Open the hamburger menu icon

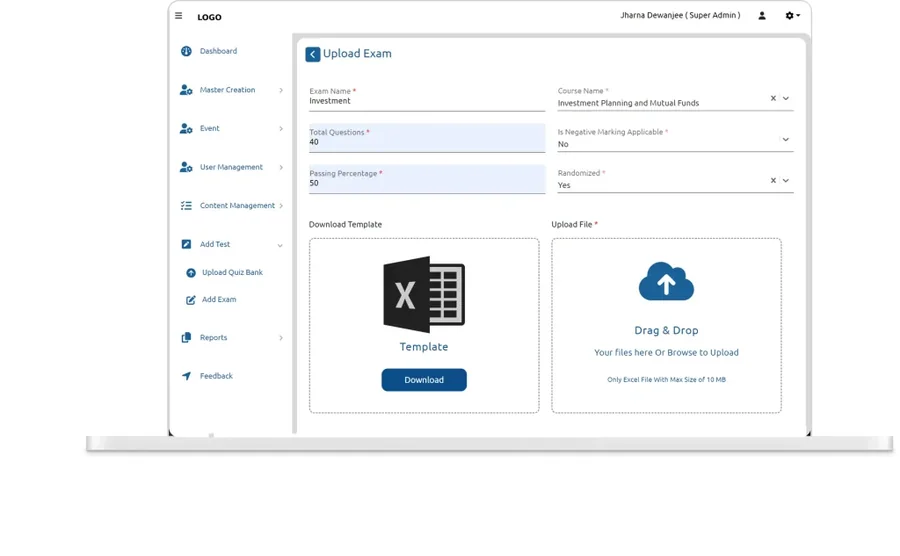point(179,16)
